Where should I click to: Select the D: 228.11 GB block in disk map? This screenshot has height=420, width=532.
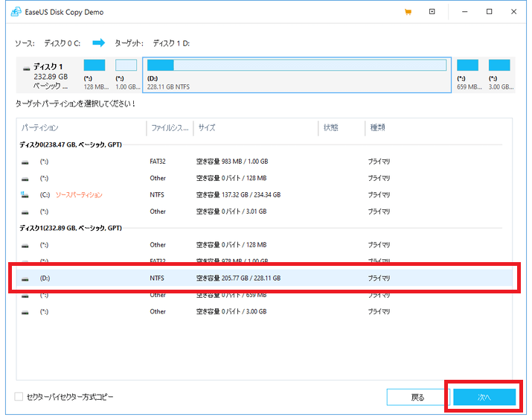[x=297, y=74]
